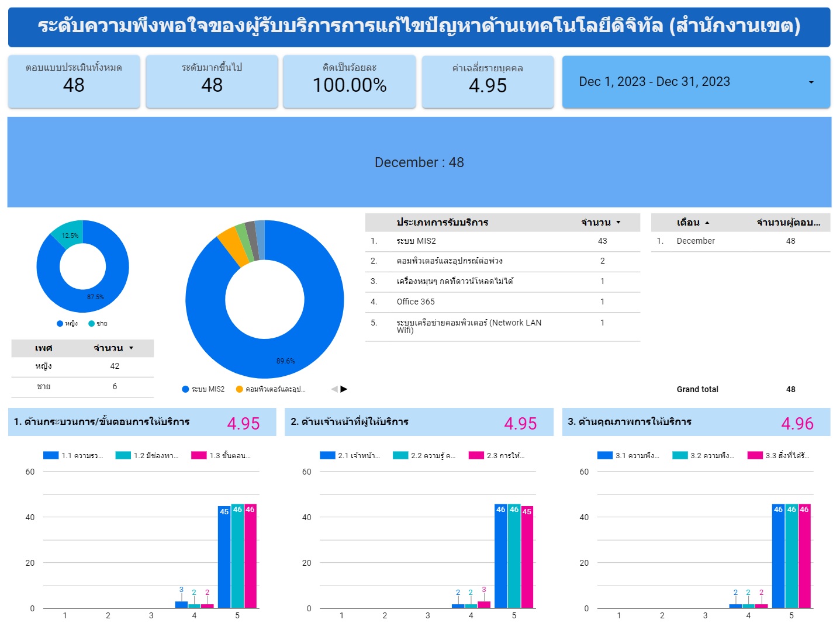Click the pink 2.3 legend swatch

476,456
